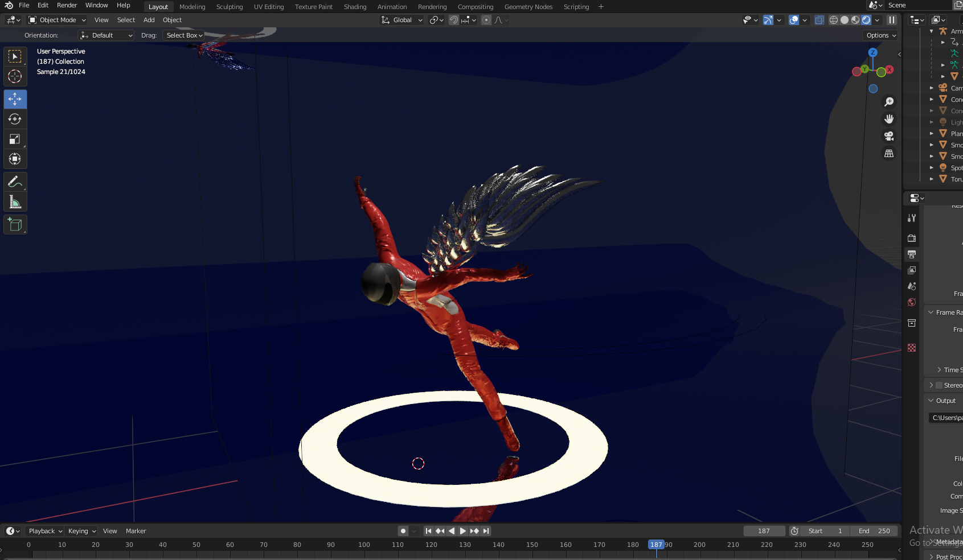This screenshot has height=560, width=963.
Task: Activate the Move tool
Action: coord(15,99)
